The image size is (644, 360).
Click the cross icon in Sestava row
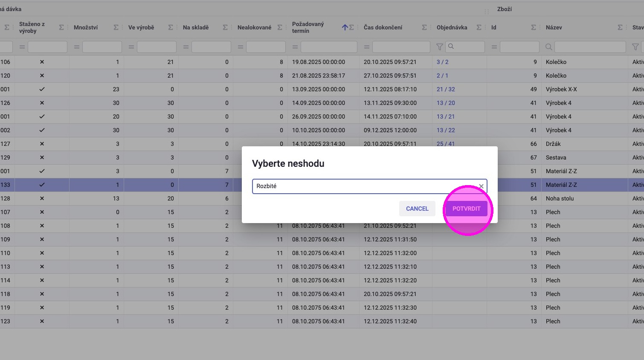pyautogui.click(x=42, y=157)
